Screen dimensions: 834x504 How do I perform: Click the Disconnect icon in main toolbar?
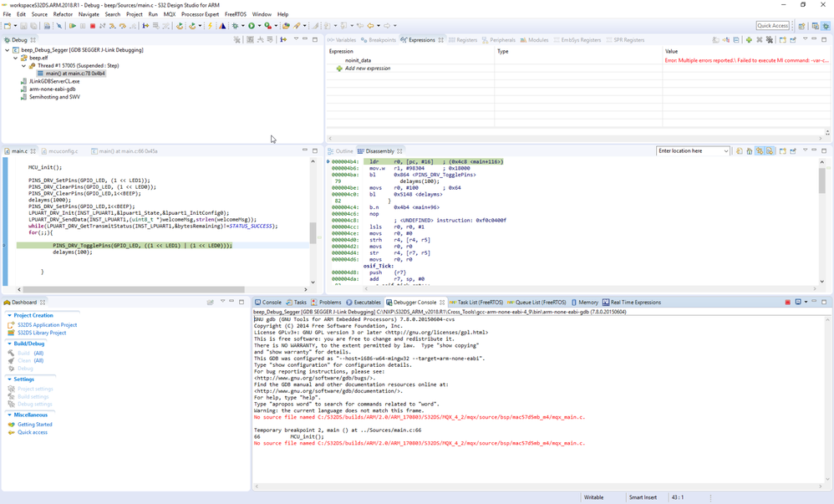tap(102, 26)
